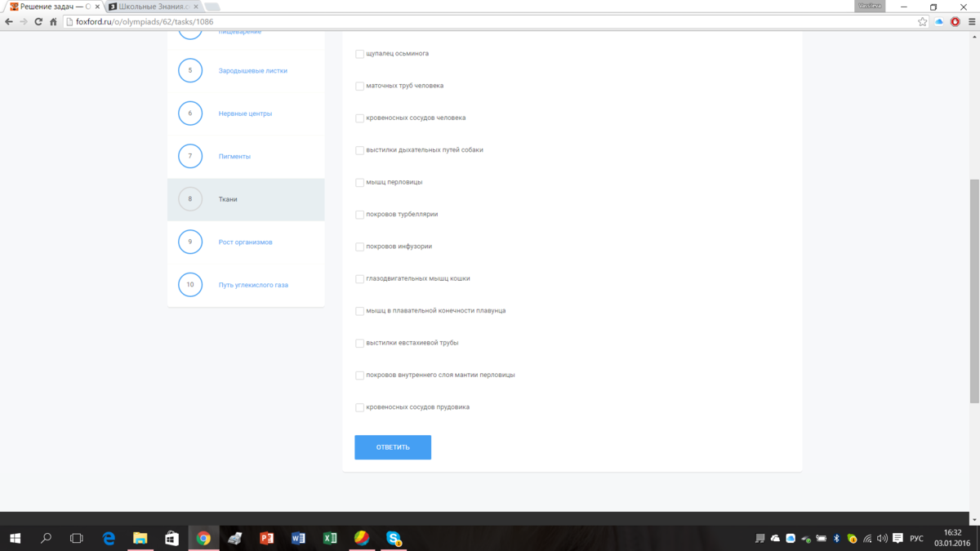Screen dimensions: 980x551
Task: Click the circled number 9 task marker
Action: [x=190, y=242]
